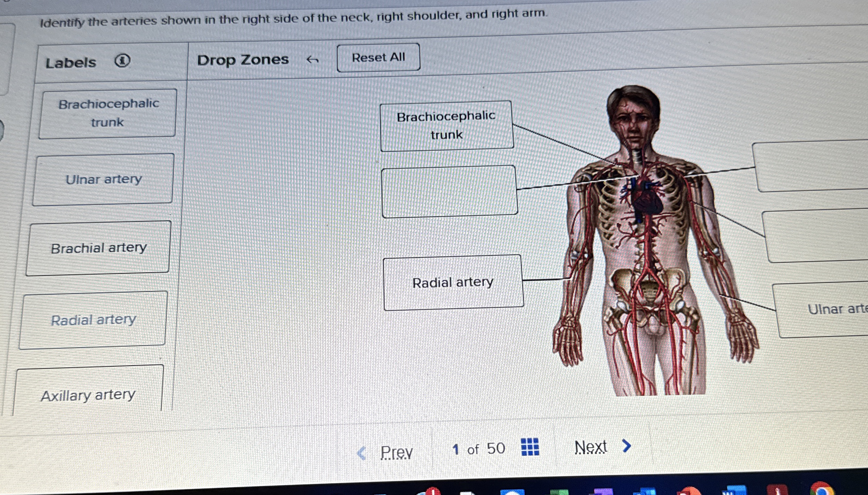Click Prev to go back a question

click(396, 451)
